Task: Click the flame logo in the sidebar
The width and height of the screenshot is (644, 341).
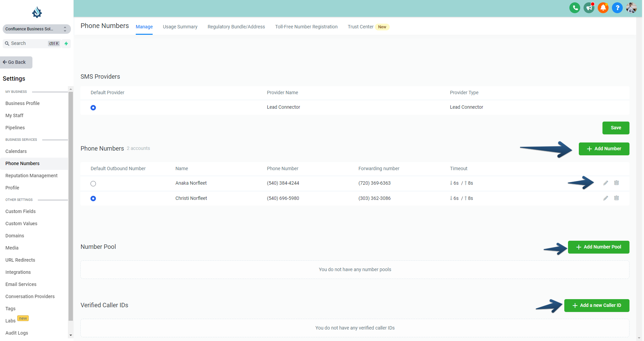Action: (37, 12)
